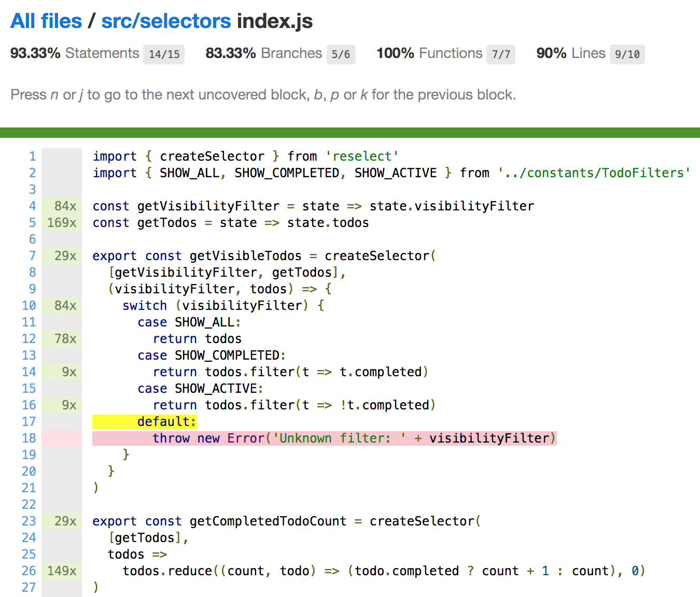700x597 pixels.
Task: Select the 90% Lines percentage
Action: click(x=551, y=53)
